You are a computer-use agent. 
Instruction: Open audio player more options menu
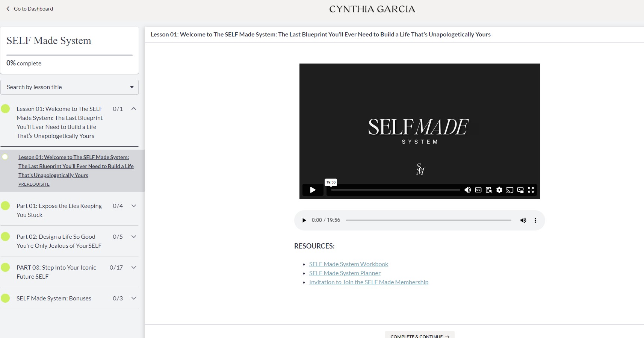pyautogui.click(x=535, y=220)
